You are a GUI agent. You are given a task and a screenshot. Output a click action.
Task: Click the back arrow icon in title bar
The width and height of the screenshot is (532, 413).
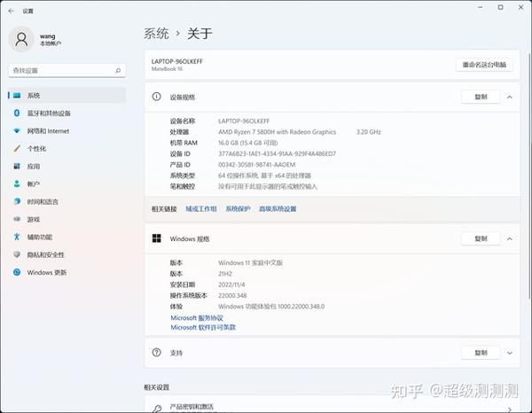tap(12, 11)
